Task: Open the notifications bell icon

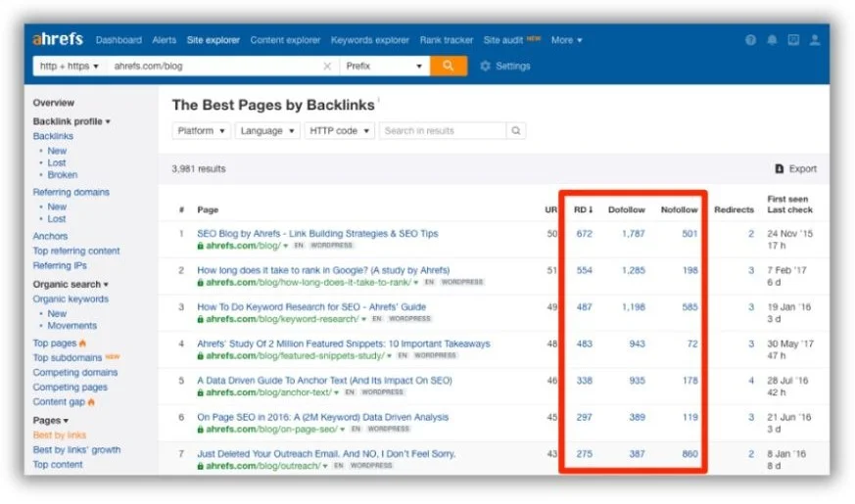Action: [x=772, y=40]
